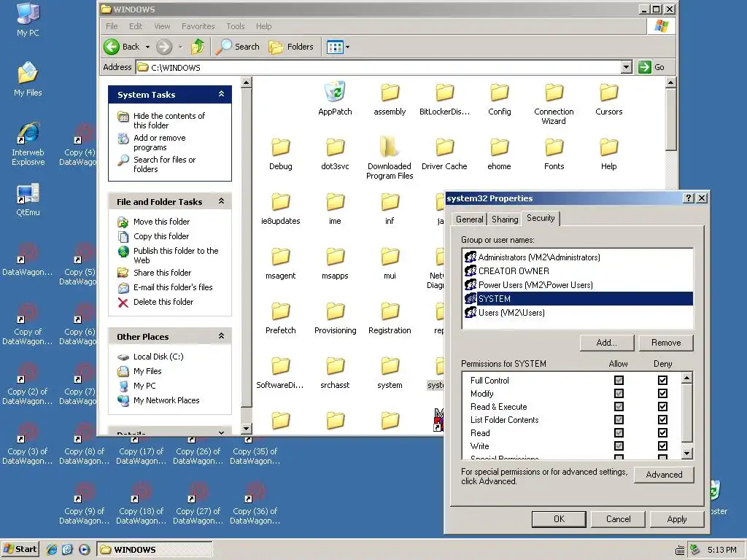Open Advanced permission settings
The height and width of the screenshot is (560, 747).
tap(664, 475)
